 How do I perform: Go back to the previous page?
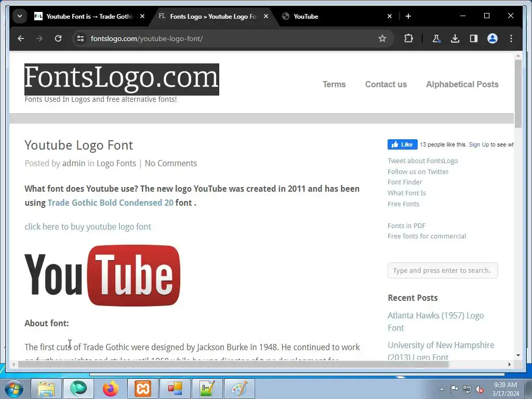21,38
